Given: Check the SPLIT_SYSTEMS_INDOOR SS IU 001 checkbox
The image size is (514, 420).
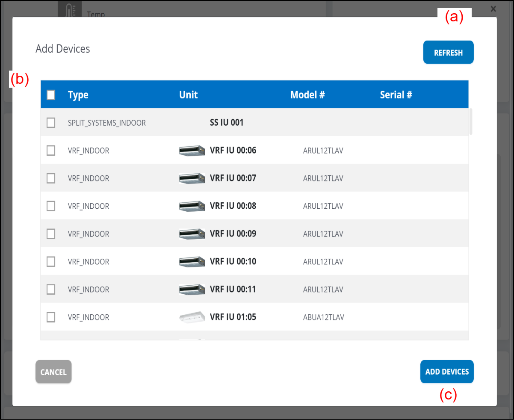Looking at the screenshot, I should tap(51, 123).
